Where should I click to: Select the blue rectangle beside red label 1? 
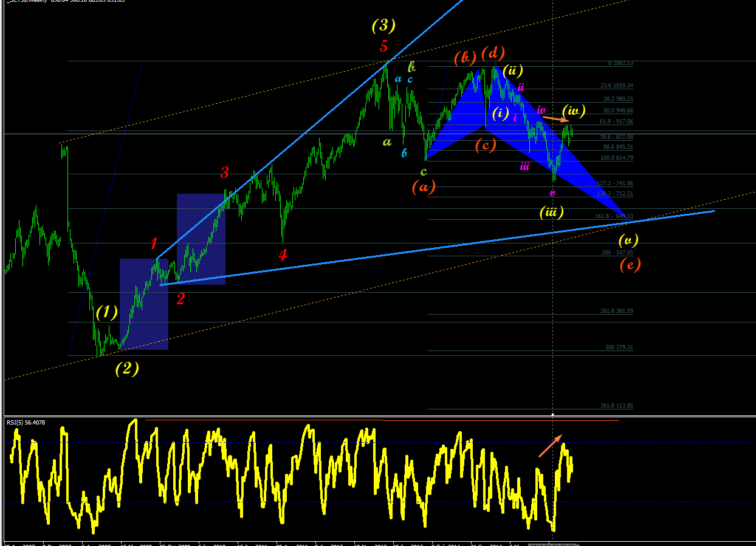coord(144,304)
